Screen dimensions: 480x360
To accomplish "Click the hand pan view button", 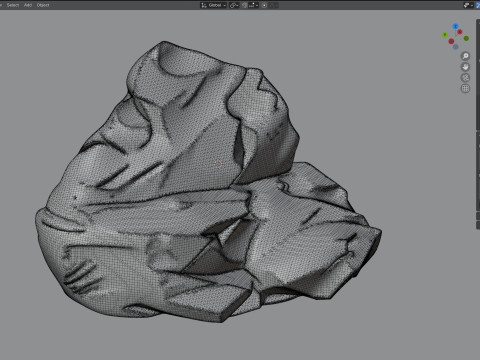I will (465, 67).
